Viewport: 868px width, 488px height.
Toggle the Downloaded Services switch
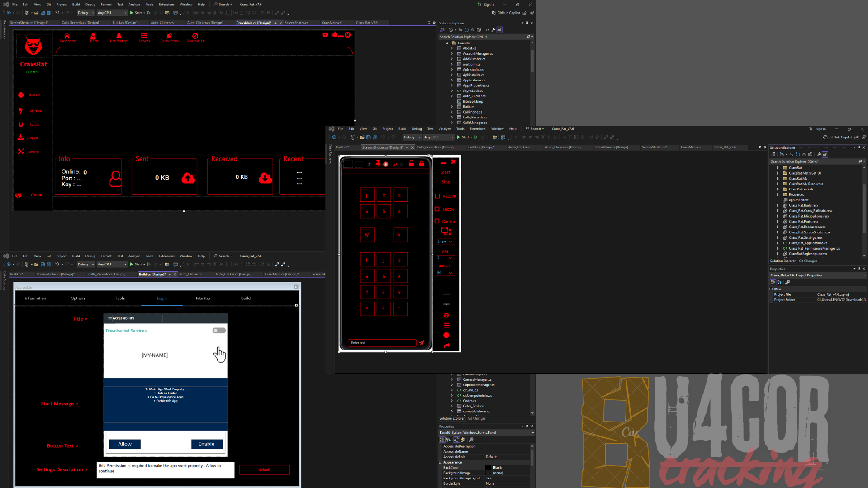218,331
